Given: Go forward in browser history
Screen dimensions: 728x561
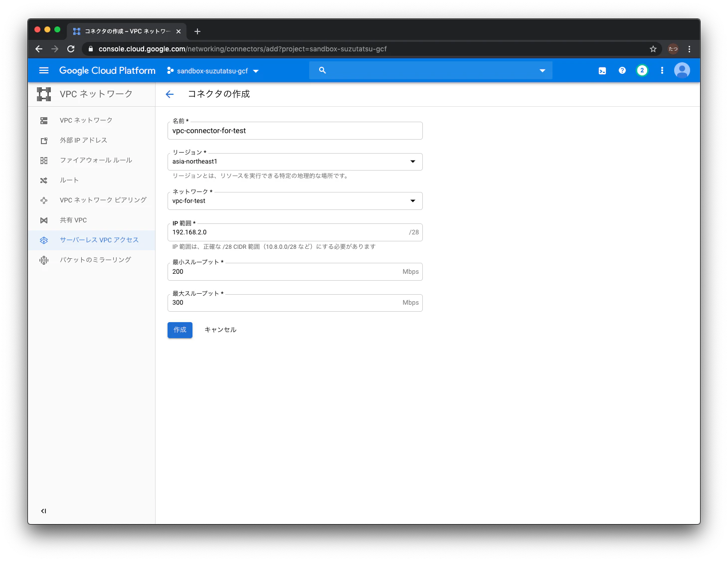Looking at the screenshot, I should [55, 49].
